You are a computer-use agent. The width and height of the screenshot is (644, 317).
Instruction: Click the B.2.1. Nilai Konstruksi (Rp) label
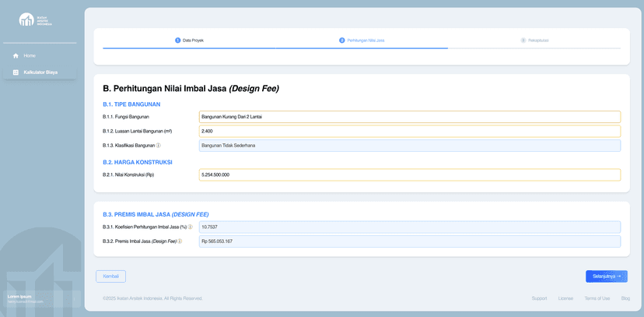(x=128, y=174)
